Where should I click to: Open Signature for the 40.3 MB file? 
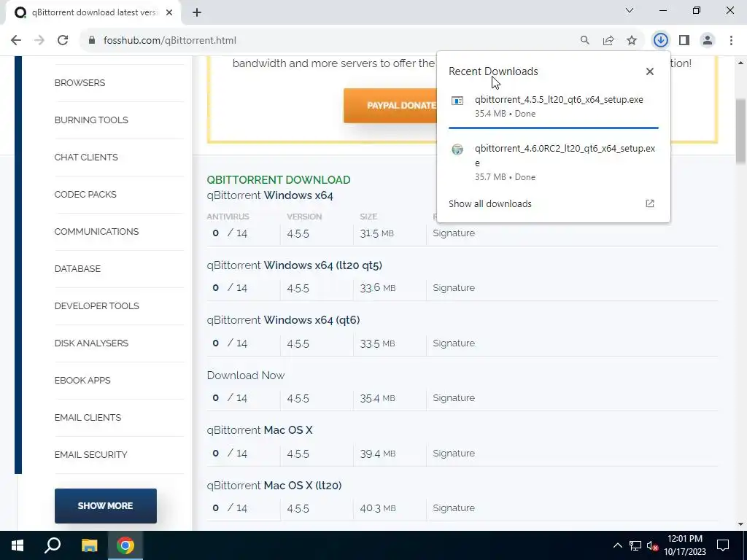pyautogui.click(x=454, y=507)
